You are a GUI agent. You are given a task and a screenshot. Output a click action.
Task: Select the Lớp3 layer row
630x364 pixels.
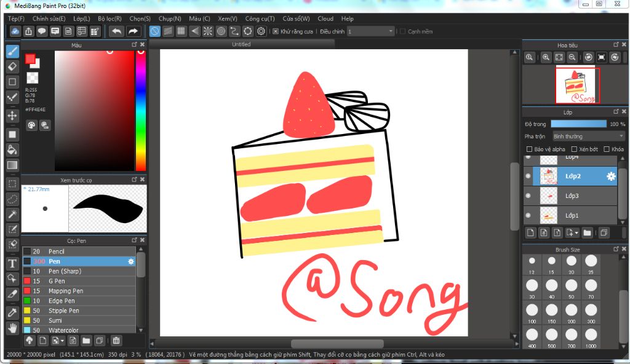(570, 196)
